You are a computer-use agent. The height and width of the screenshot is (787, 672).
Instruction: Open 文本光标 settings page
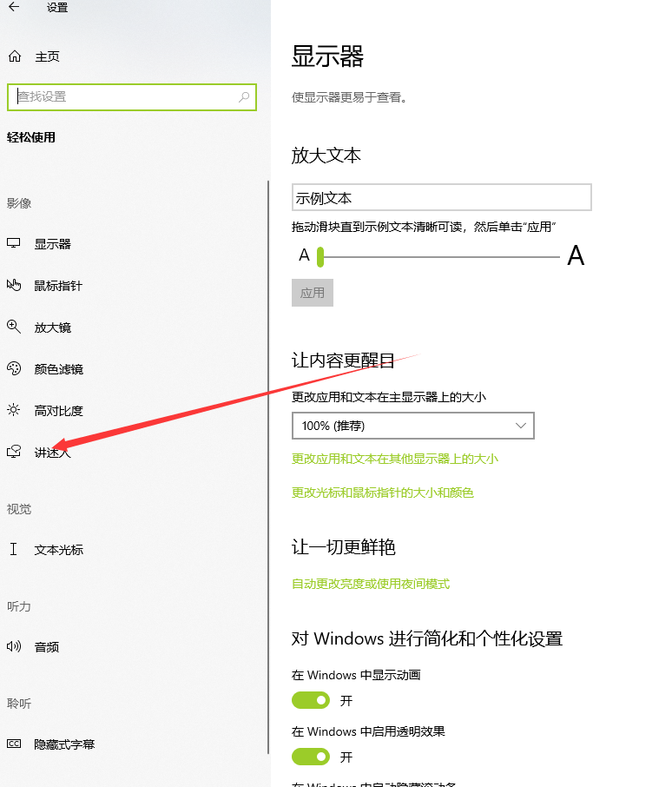58,550
